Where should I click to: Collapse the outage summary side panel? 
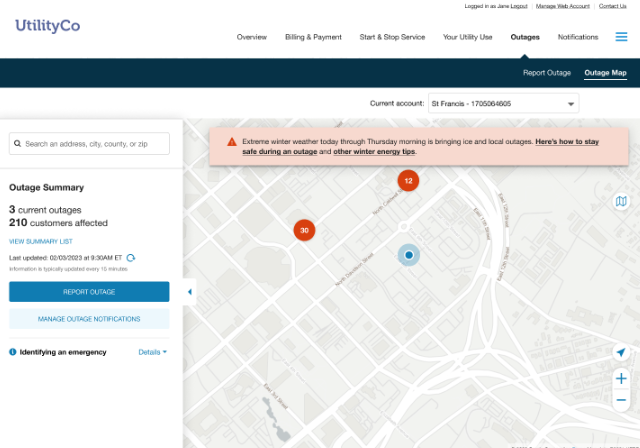189,292
